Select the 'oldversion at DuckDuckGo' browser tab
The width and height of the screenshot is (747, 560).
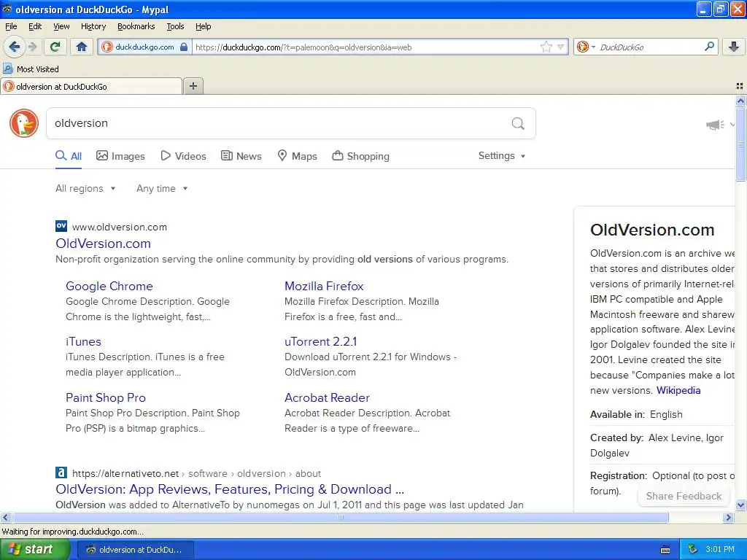91,86
